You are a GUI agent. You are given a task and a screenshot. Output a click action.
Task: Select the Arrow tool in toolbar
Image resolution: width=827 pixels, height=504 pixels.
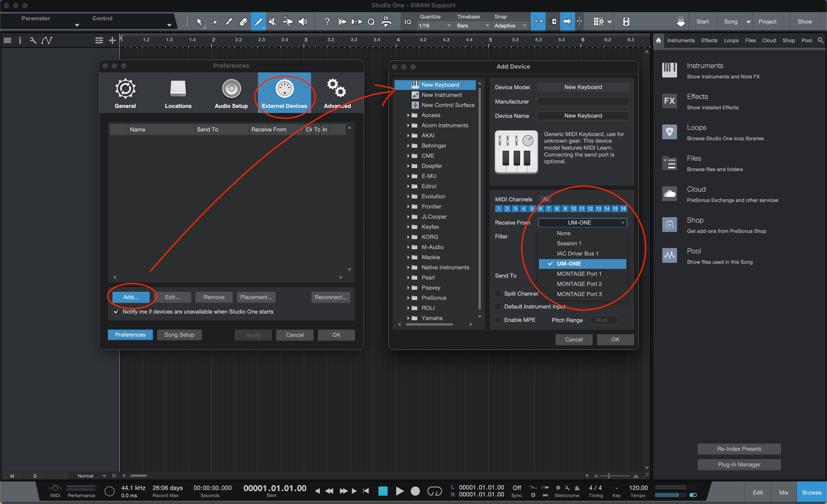[199, 22]
